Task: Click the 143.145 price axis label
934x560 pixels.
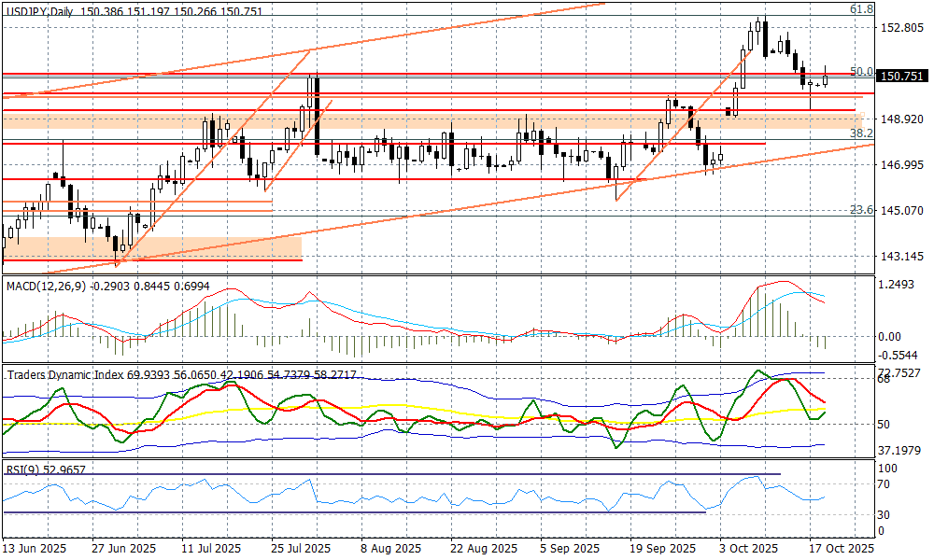Action: tap(902, 256)
